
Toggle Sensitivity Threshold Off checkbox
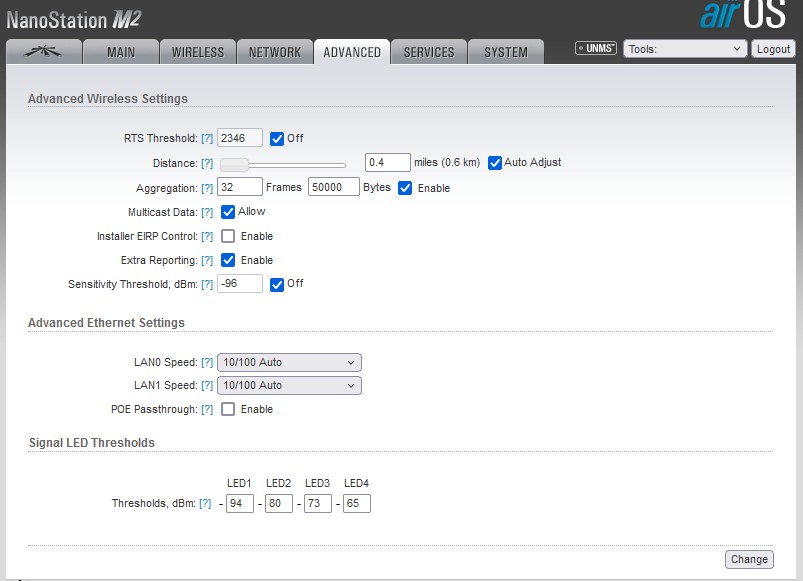(x=277, y=284)
